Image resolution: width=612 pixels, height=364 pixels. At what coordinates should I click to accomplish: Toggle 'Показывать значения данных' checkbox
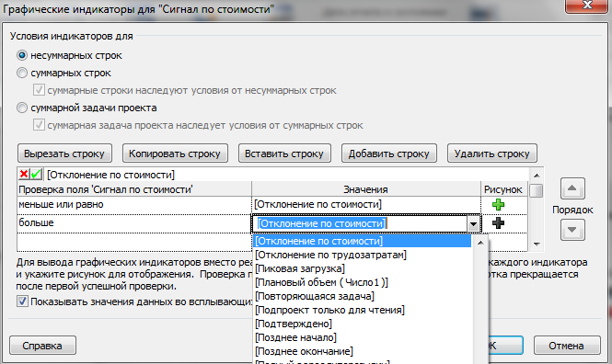(22, 301)
